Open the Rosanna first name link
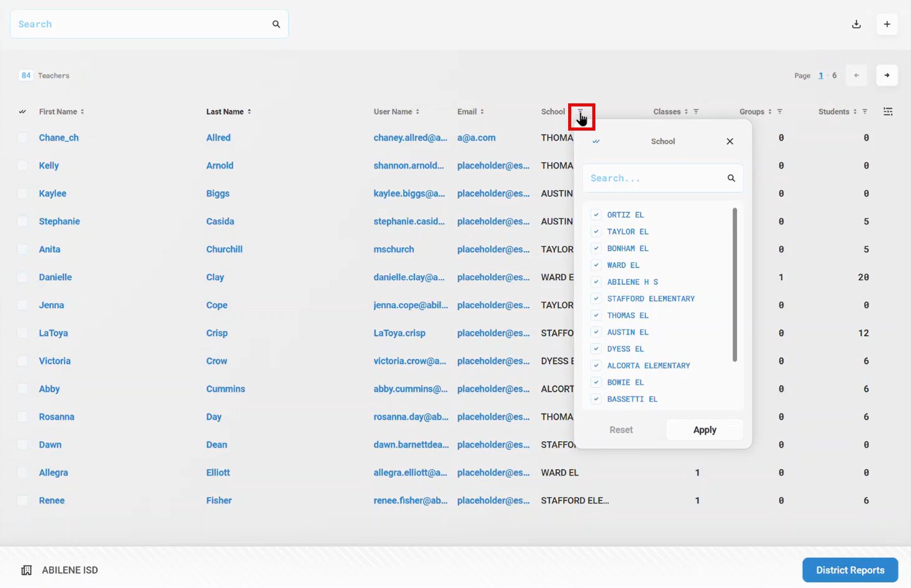 (56, 417)
